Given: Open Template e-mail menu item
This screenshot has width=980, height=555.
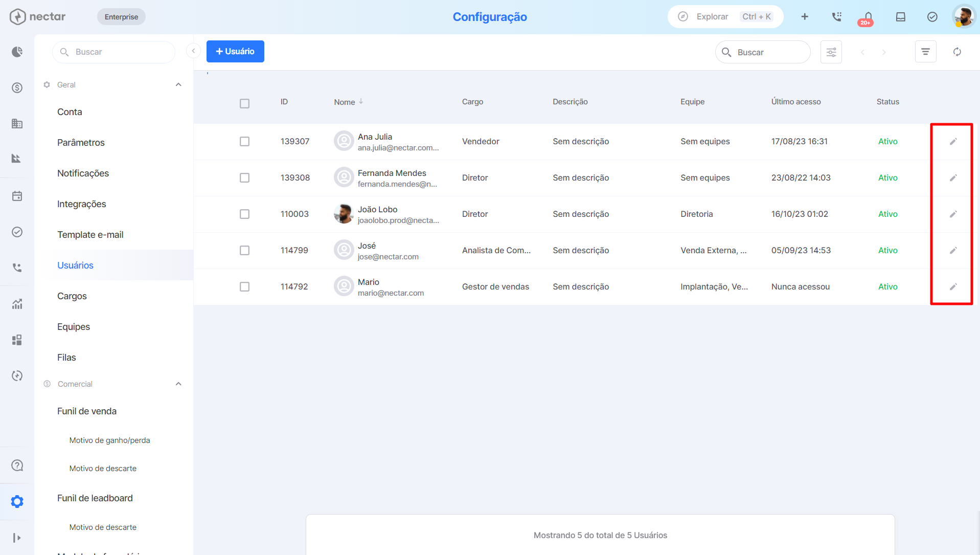Looking at the screenshot, I should (90, 234).
